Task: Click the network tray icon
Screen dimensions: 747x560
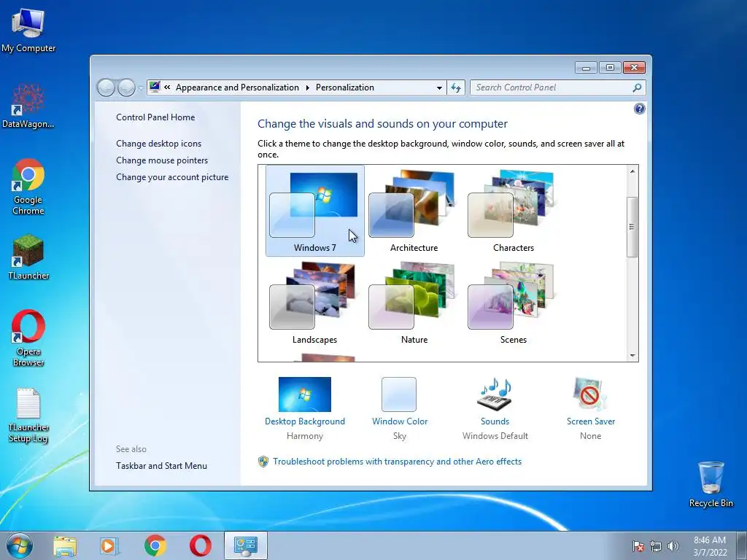Action: click(656, 546)
